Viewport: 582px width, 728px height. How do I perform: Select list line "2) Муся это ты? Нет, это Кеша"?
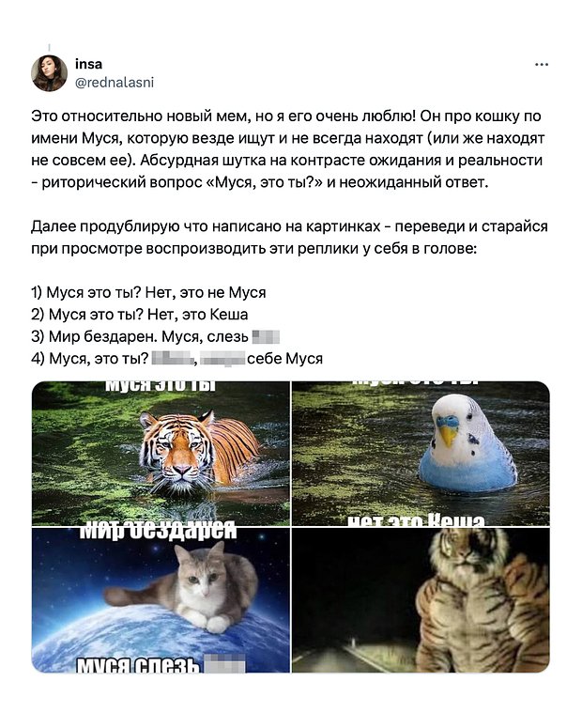[140, 315]
